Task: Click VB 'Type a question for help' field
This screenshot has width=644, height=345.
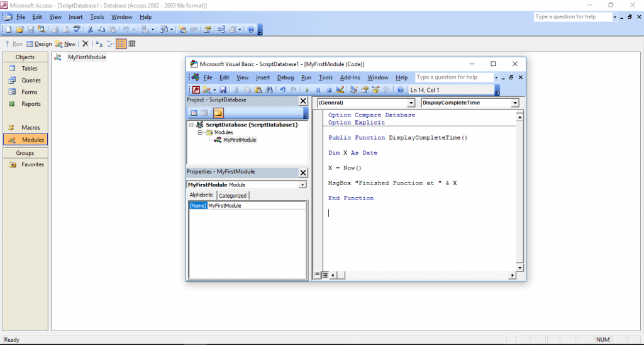Action: 455,77
